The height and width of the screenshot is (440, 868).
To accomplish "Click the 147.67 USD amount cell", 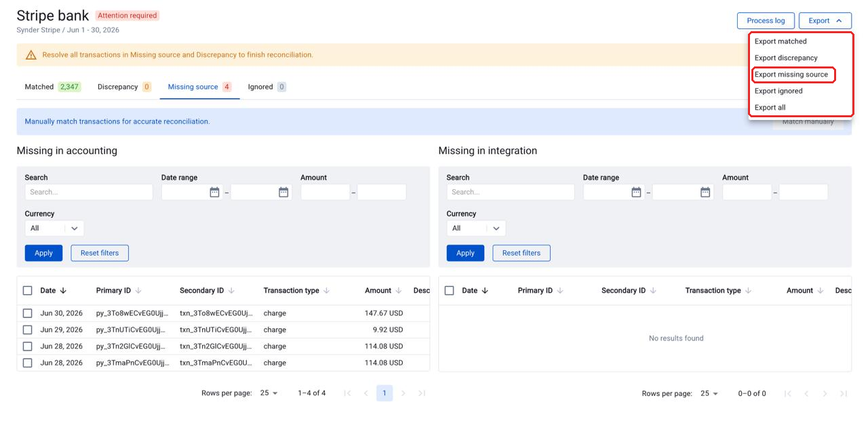I will click(x=384, y=313).
